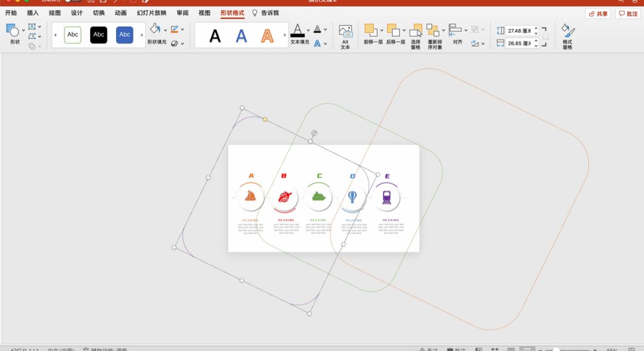
Task: Expand the 文本填充 dropdown arrow
Action: [x=308, y=30]
